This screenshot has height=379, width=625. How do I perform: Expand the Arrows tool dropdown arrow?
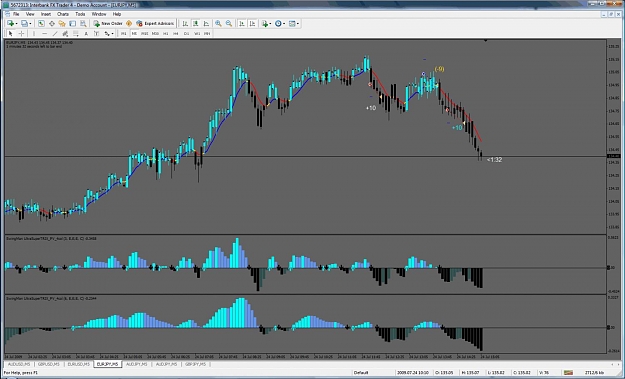click(x=113, y=34)
